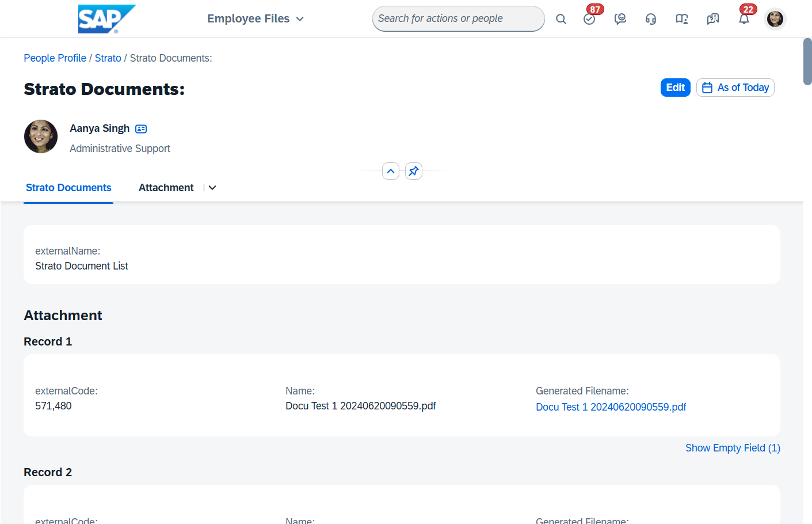Pick a date with As of Today
812x524 pixels.
coord(735,88)
